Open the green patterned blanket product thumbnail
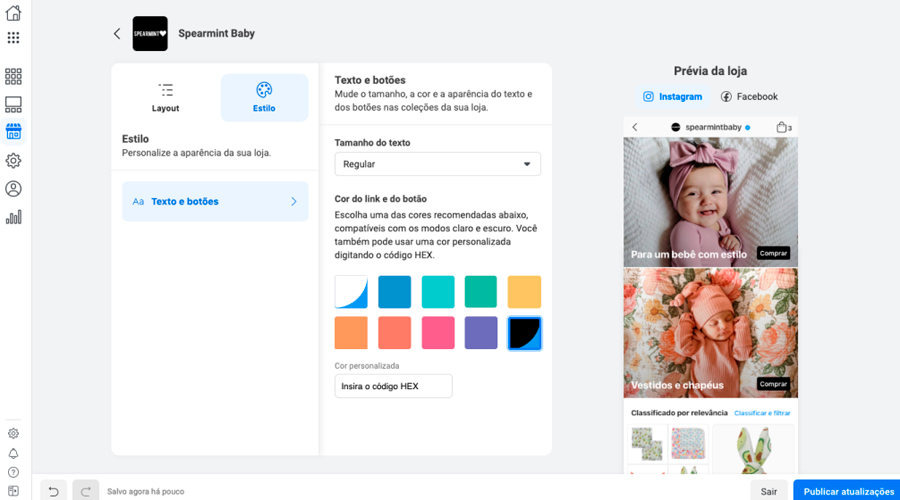The image size is (900, 500). coord(647,444)
